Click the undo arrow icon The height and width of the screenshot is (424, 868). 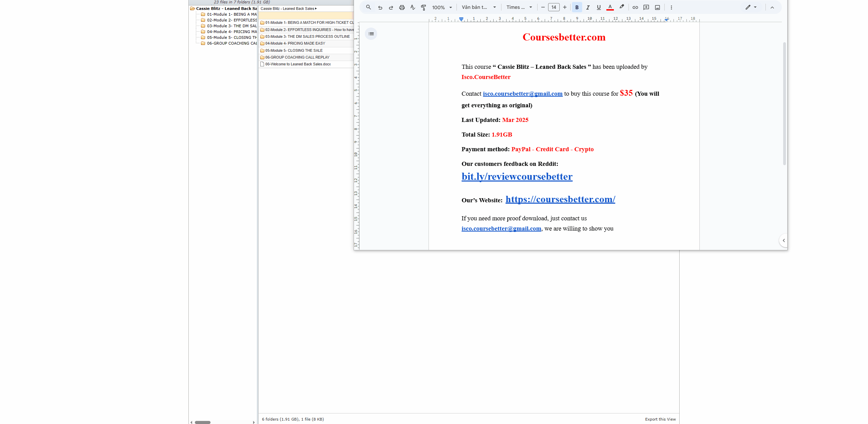tap(380, 7)
